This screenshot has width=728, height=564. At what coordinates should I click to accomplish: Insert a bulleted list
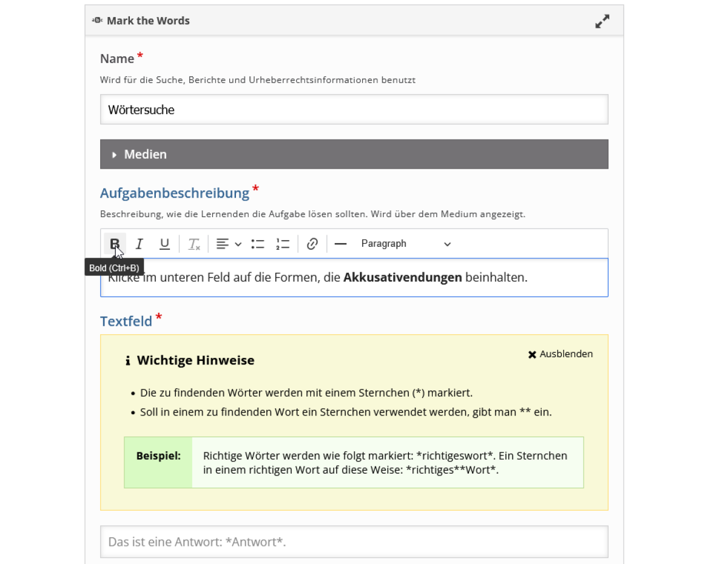coord(258,244)
